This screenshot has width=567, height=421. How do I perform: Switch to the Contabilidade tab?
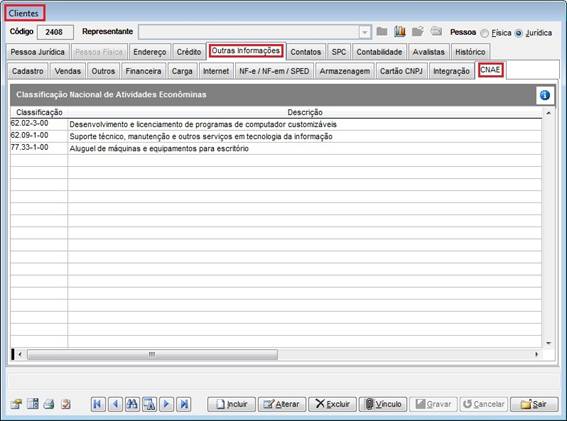click(379, 52)
